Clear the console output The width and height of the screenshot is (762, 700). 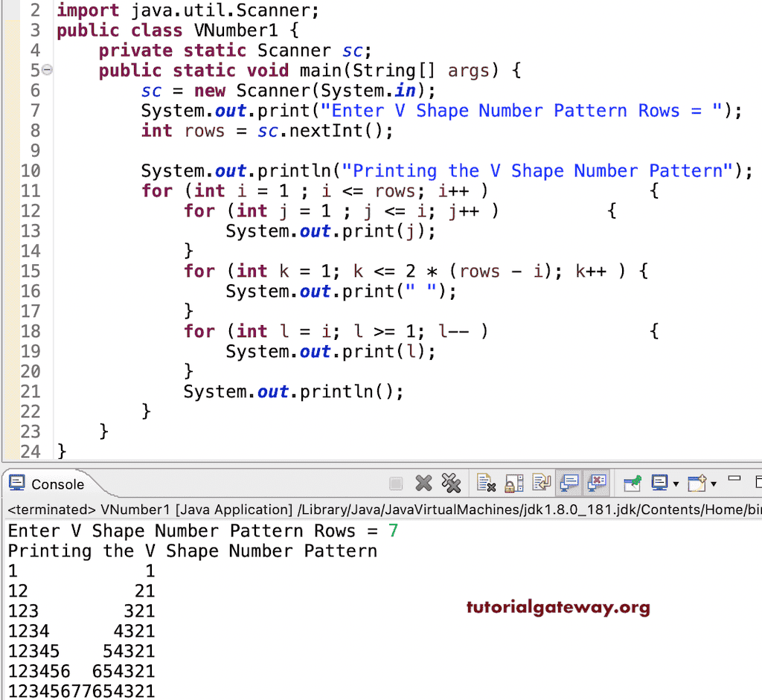[485, 482]
